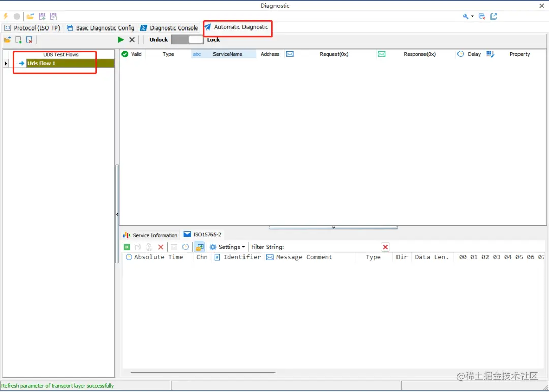Screen dimensions: 549x392
Task: Click the green envelope Response icon
Action: (x=382, y=54)
